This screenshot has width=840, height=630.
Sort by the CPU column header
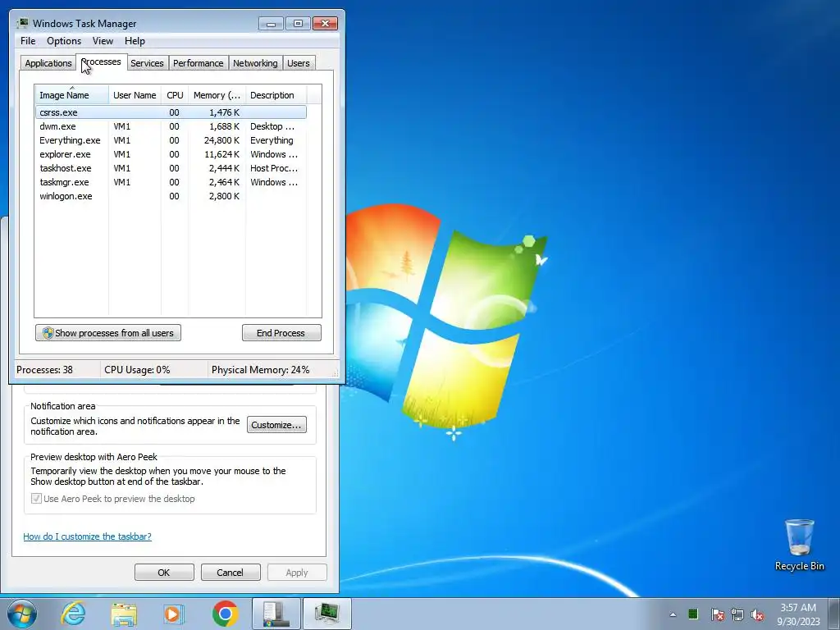tap(175, 95)
